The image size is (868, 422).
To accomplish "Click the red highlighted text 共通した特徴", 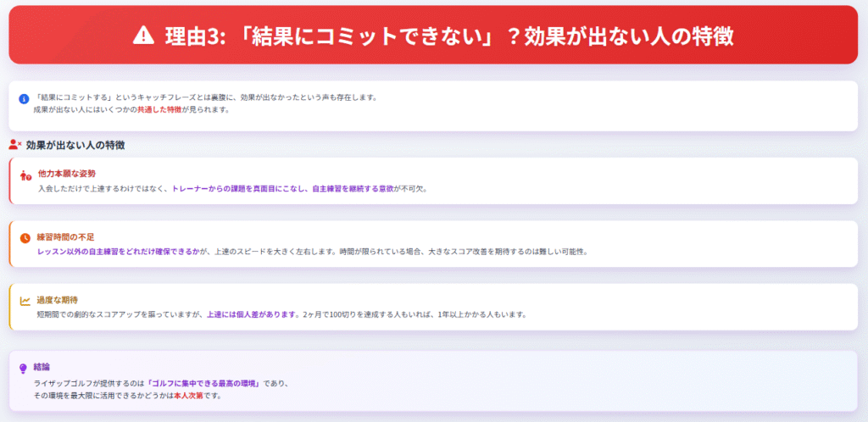I will coord(158,109).
